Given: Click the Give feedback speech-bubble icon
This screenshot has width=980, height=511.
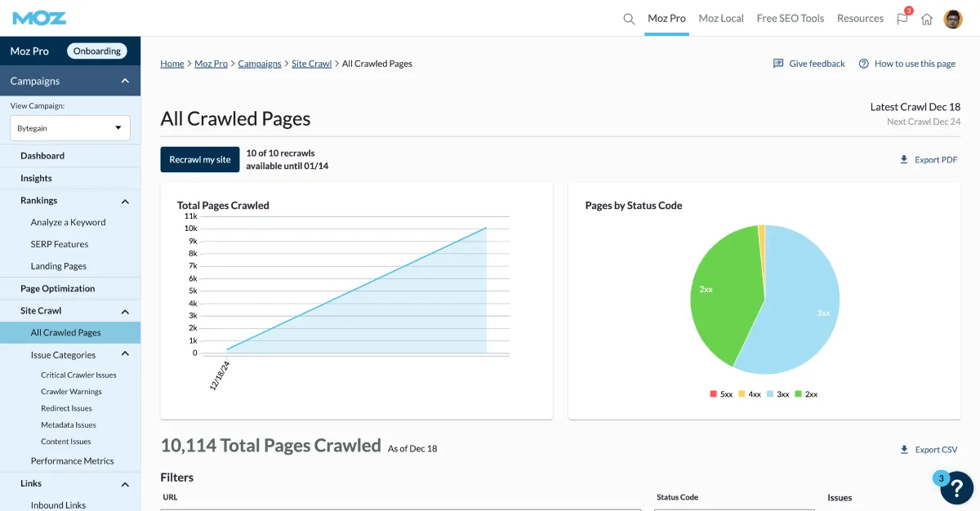Looking at the screenshot, I should (x=778, y=62).
